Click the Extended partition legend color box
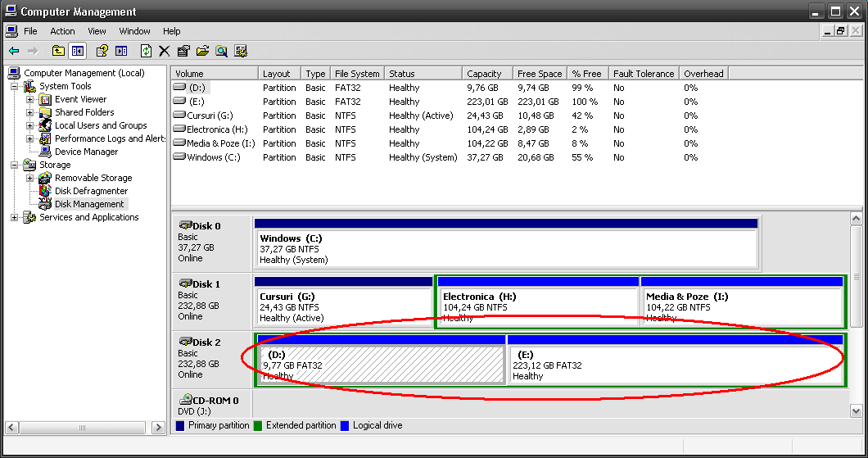 click(258, 426)
